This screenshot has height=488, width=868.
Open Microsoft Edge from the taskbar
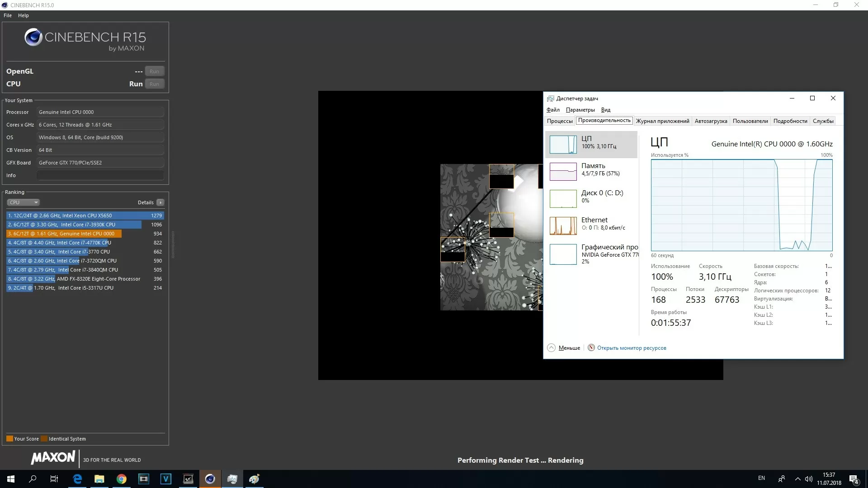click(x=77, y=479)
